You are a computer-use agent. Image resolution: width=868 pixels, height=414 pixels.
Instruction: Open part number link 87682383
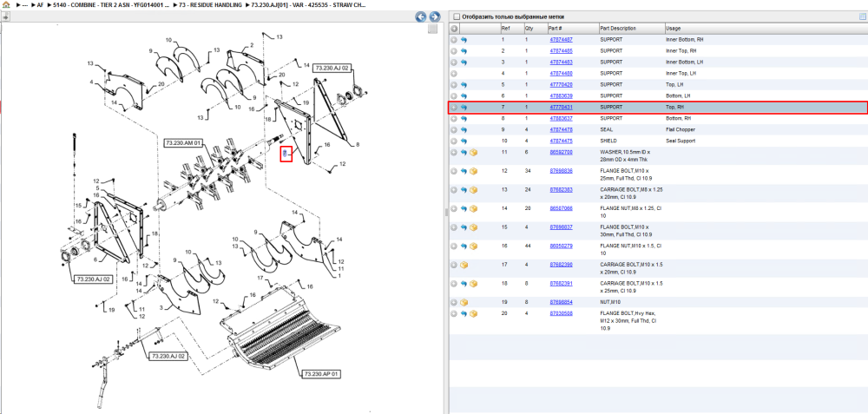tap(561, 190)
